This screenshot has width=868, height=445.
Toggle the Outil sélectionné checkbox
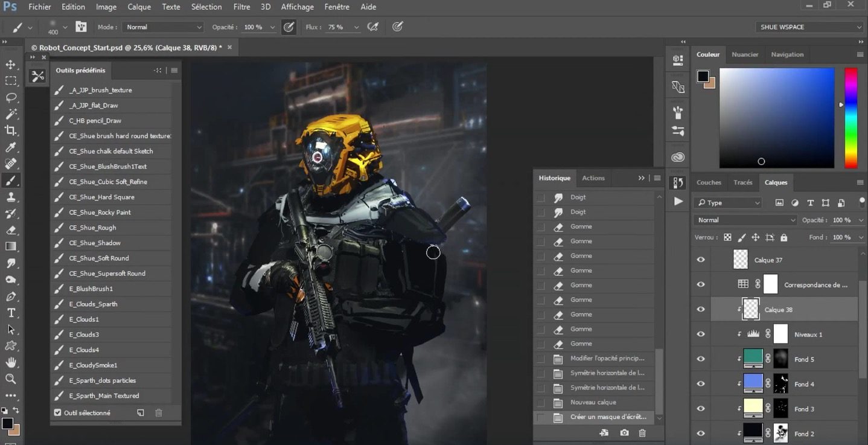pyautogui.click(x=57, y=413)
